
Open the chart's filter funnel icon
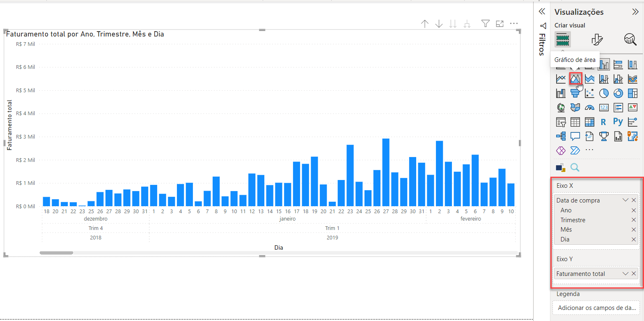click(x=486, y=24)
